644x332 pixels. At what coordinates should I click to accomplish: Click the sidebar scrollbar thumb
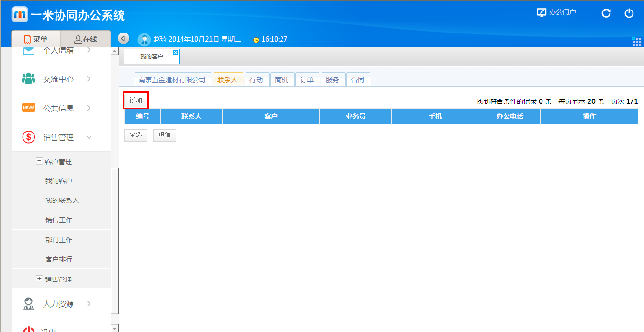coord(114,241)
